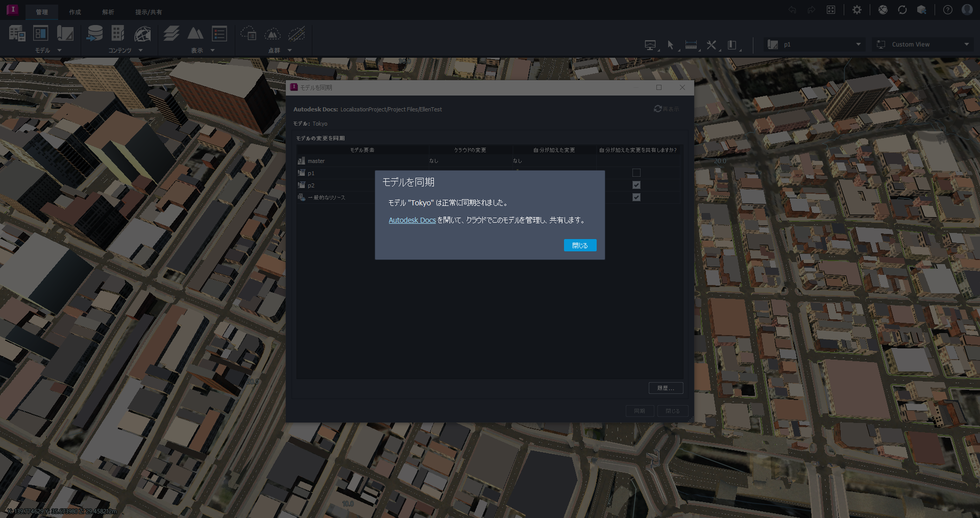Click the redo arrow icon
This screenshot has height=518, width=980.
(x=812, y=10)
